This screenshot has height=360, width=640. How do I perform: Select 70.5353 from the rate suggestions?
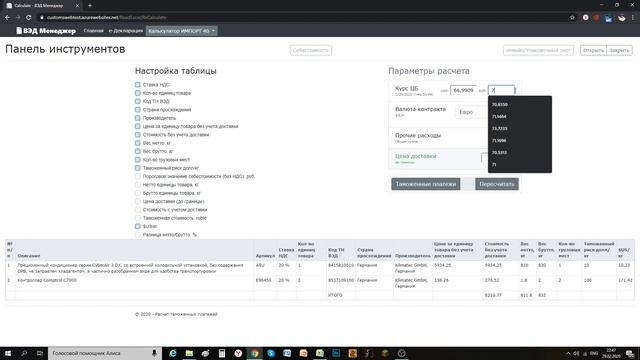click(x=520, y=152)
